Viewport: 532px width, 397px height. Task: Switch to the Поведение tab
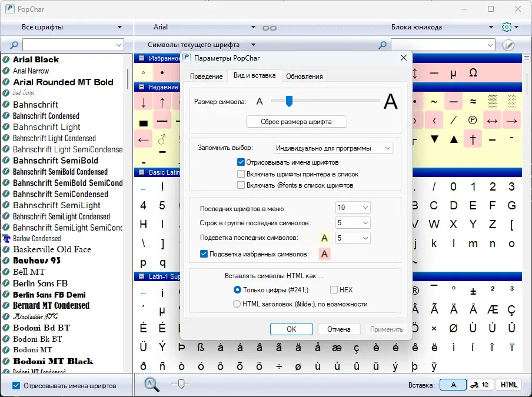click(x=206, y=76)
